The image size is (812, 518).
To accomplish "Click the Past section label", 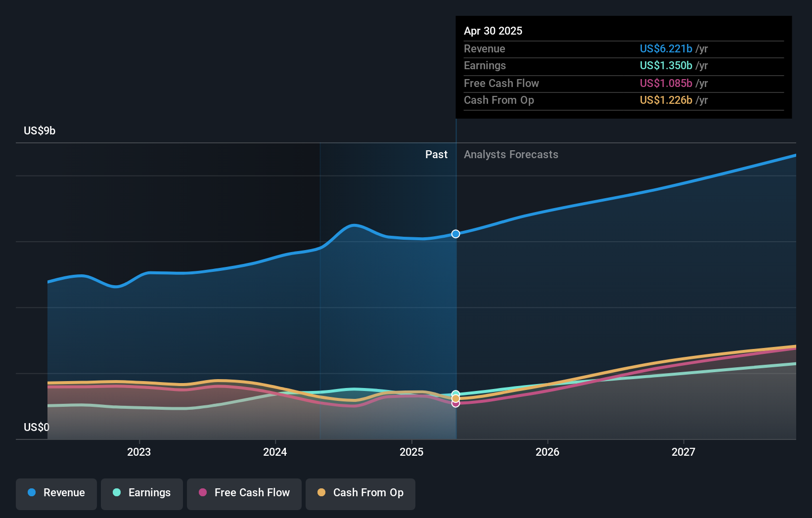I will [436, 155].
